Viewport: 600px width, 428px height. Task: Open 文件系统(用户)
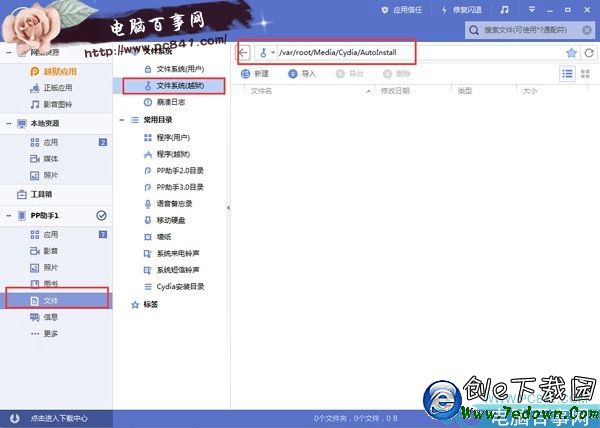[174, 69]
